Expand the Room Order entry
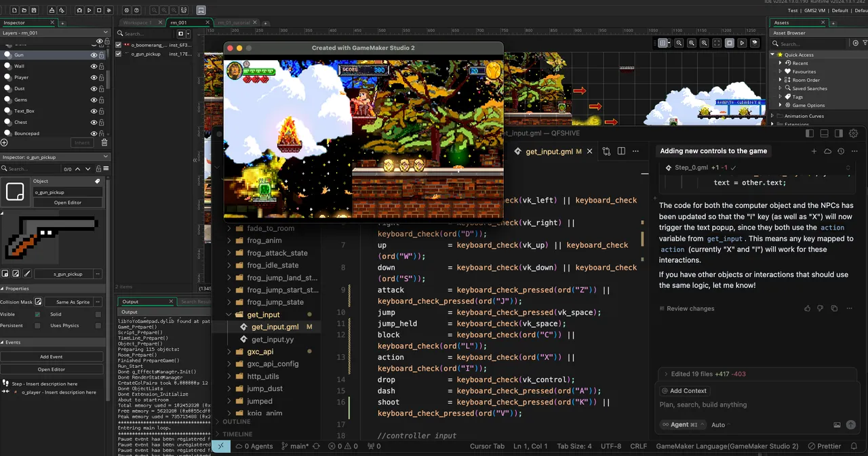The image size is (868, 456). pos(780,80)
